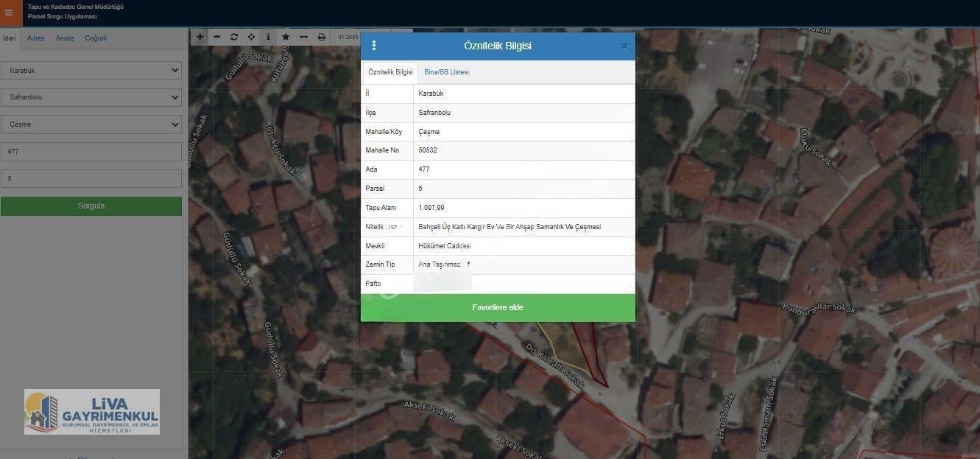980x459 pixels.
Task: Choose the measure distance arrow tool
Action: click(x=303, y=37)
